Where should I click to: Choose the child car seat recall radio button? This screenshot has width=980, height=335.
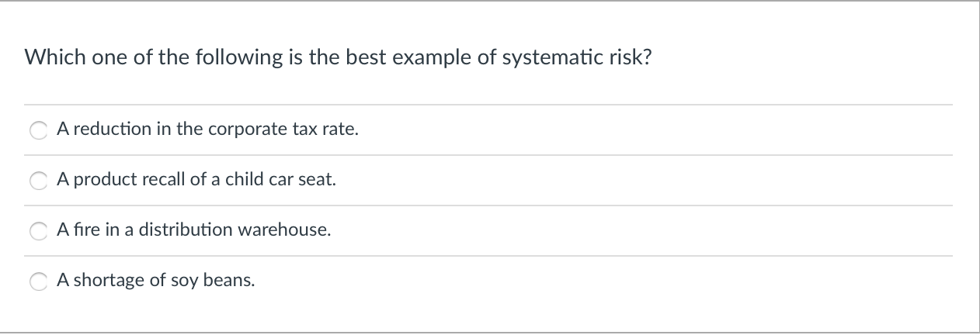tap(39, 181)
